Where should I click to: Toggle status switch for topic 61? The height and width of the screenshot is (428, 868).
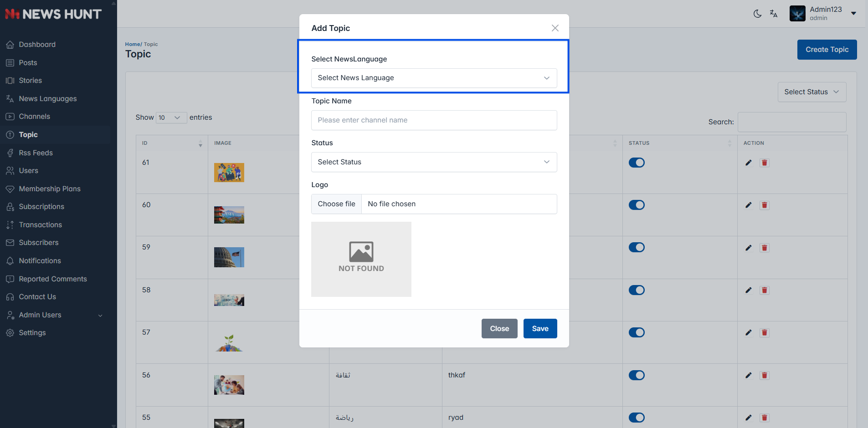coord(637,163)
